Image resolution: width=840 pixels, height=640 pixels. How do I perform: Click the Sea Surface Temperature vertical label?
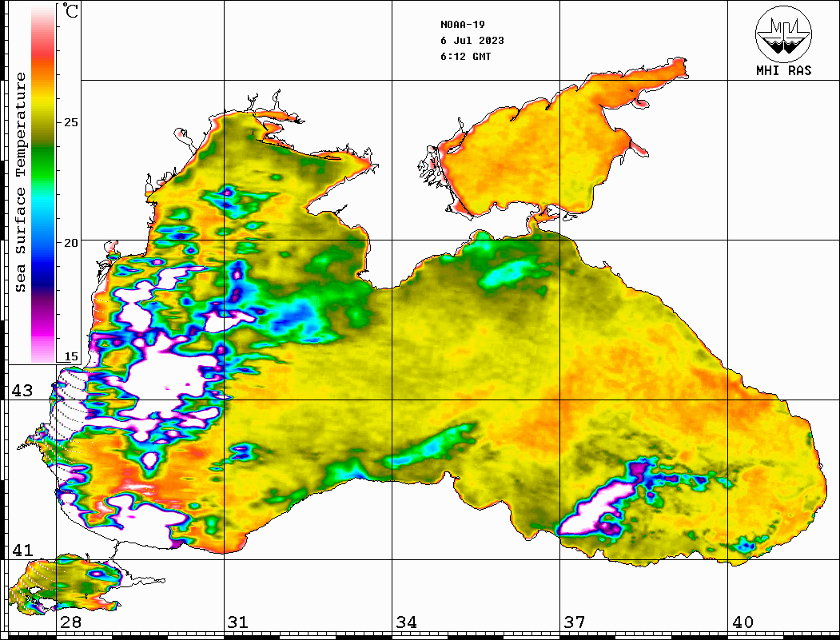coord(20,183)
